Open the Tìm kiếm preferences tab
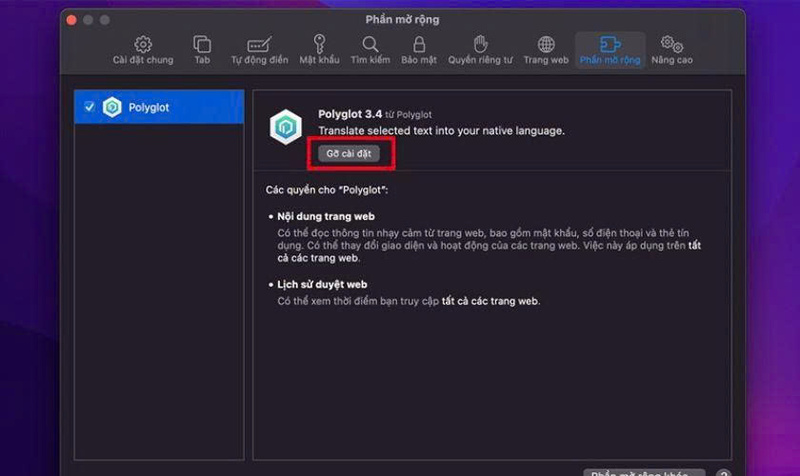 (x=370, y=50)
